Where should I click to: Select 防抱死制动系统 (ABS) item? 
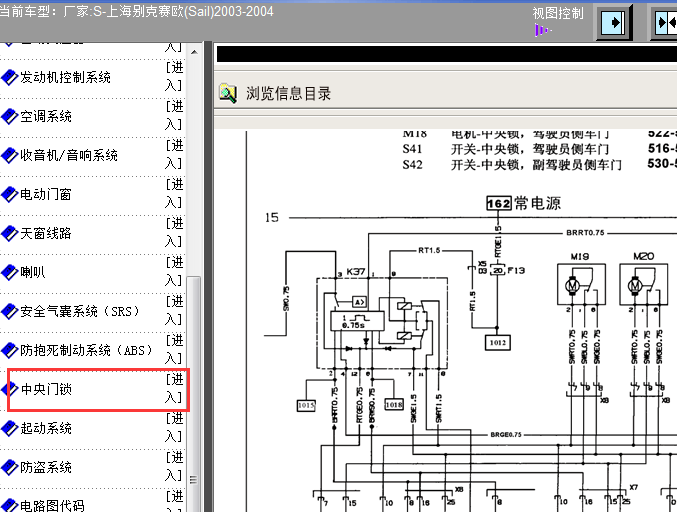tap(81, 350)
